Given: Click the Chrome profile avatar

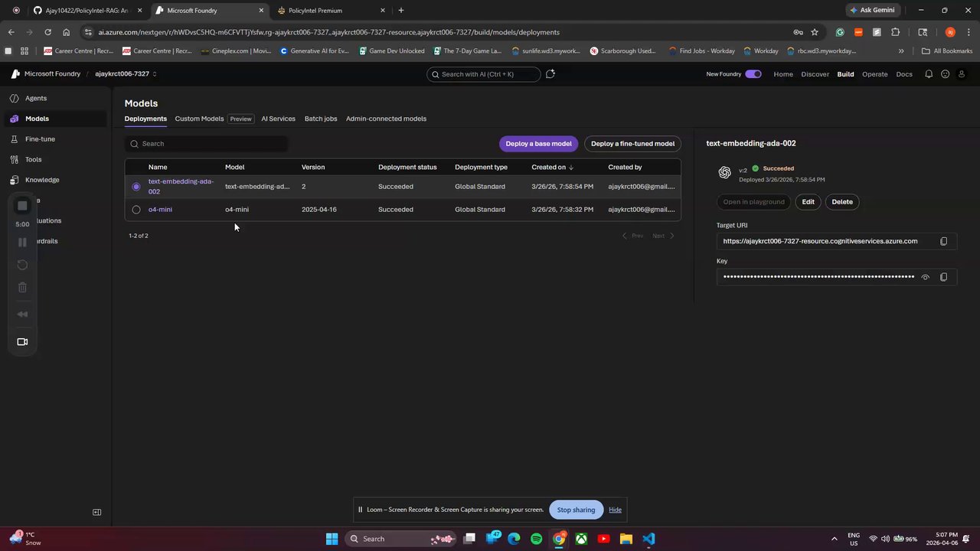Looking at the screenshot, I should 950,32.
